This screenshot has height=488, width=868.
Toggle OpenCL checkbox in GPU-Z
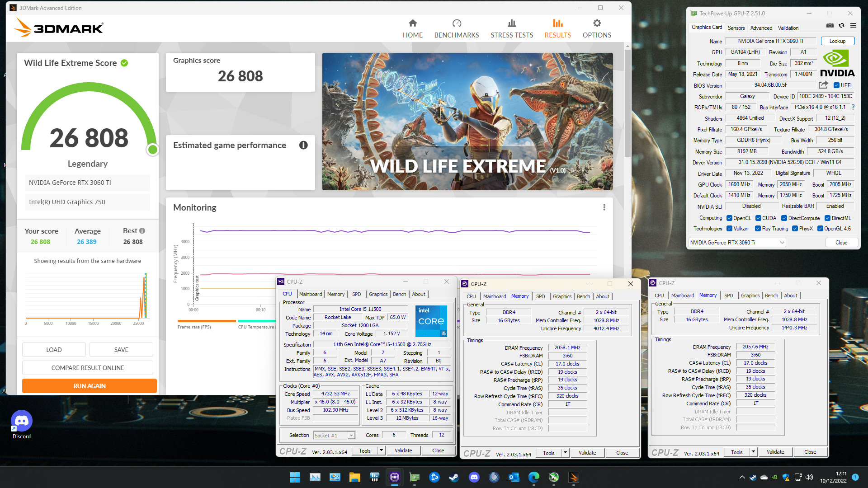(729, 218)
